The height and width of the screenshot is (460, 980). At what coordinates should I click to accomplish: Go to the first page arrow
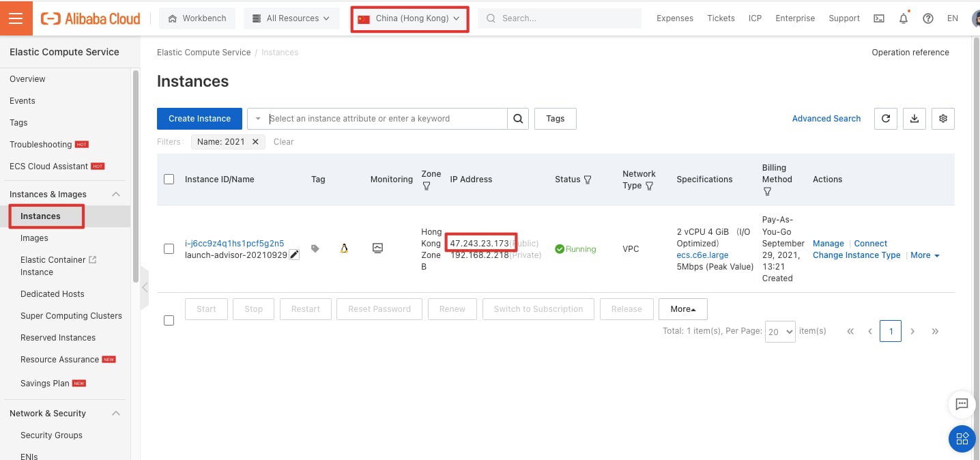pyautogui.click(x=850, y=331)
